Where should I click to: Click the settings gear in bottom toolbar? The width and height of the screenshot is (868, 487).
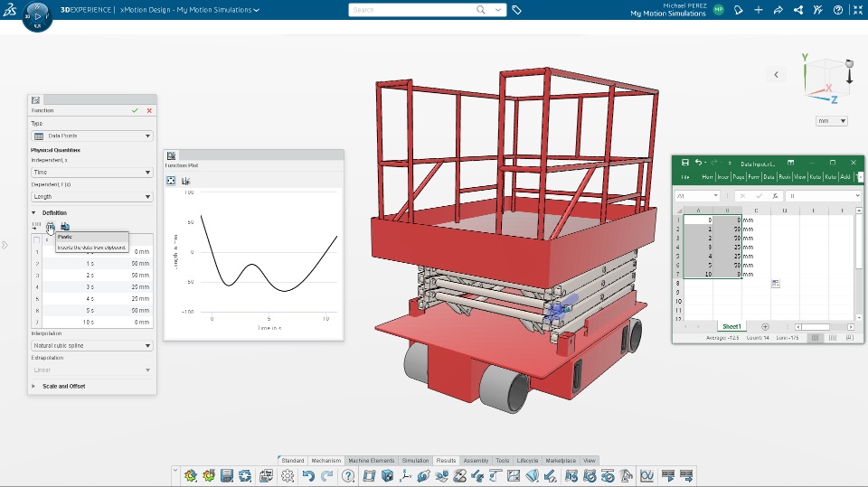tap(288, 476)
